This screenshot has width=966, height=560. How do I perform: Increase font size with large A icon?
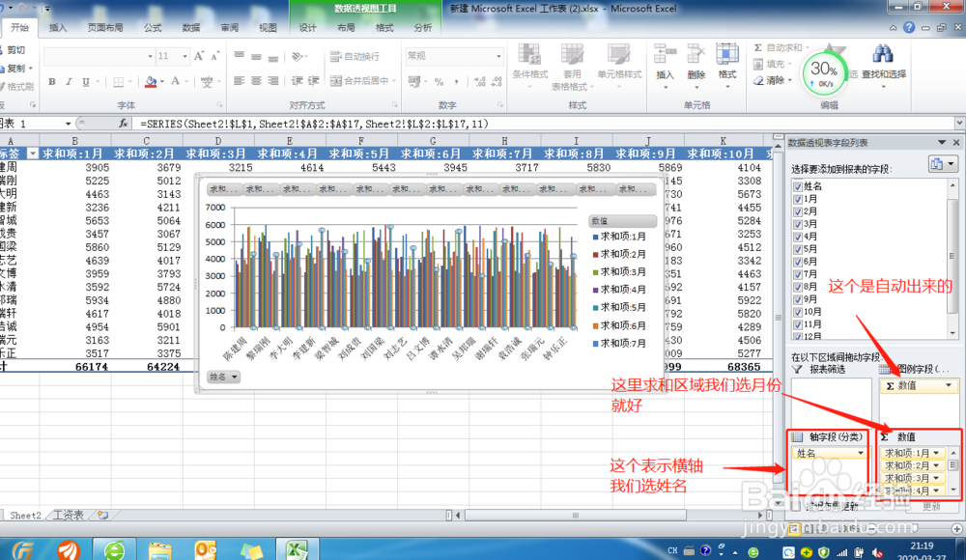click(x=199, y=56)
